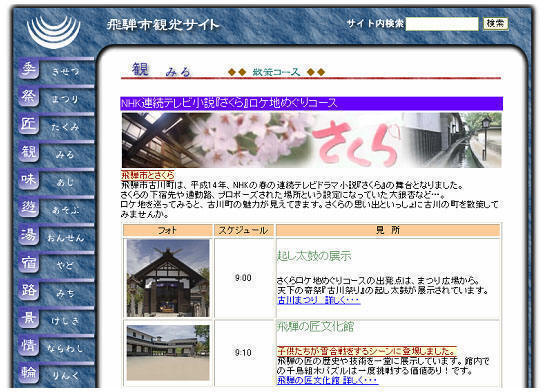Click the white crescent site logo
The image size is (544, 392).
tap(53, 32)
